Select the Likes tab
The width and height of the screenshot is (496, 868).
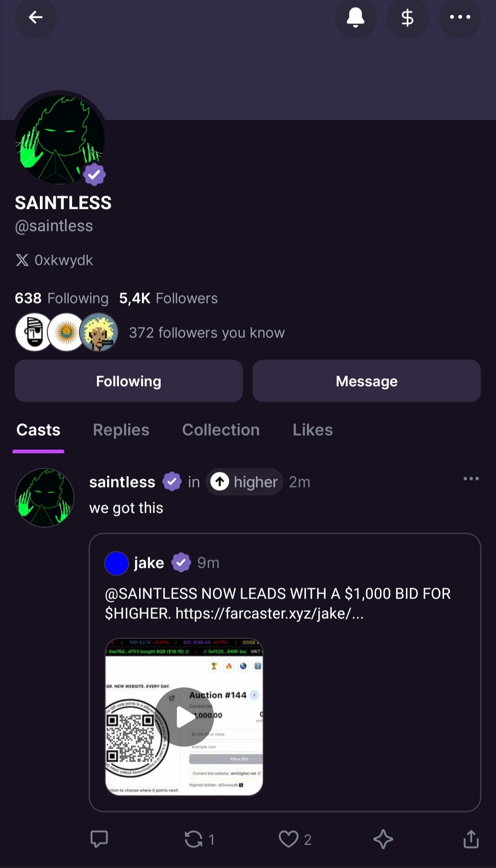pyautogui.click(x=313, y=430)
